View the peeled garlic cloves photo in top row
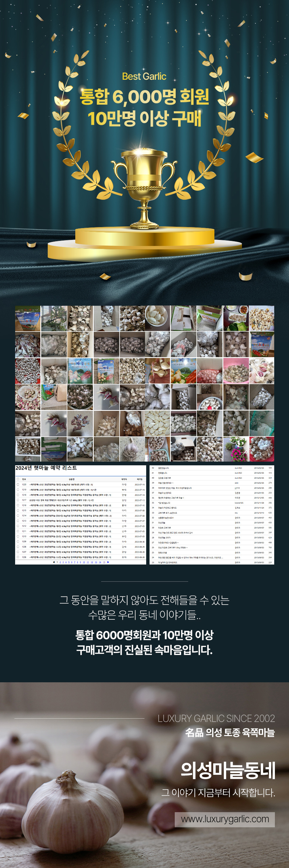Screen dimensions: 289x868 pos(158,318)
